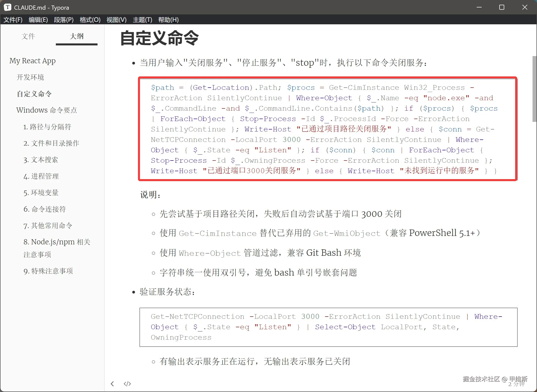Select the 大纲 outline tab

pyautogui.click(x=76, y=36)
